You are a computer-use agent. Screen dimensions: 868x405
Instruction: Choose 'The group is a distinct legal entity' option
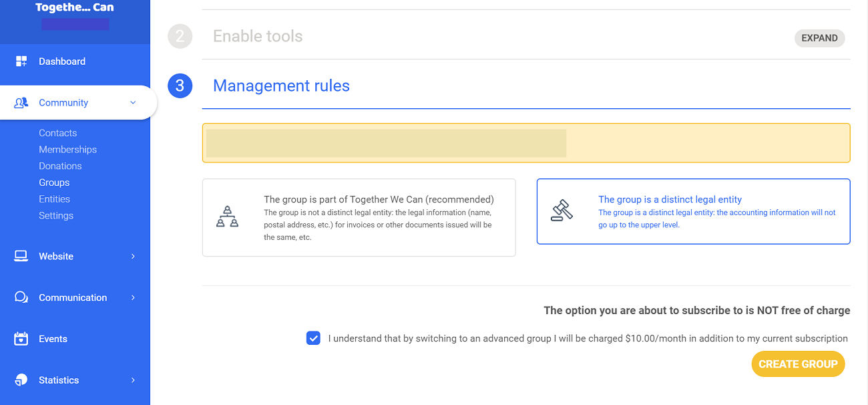tap(693, 211)
